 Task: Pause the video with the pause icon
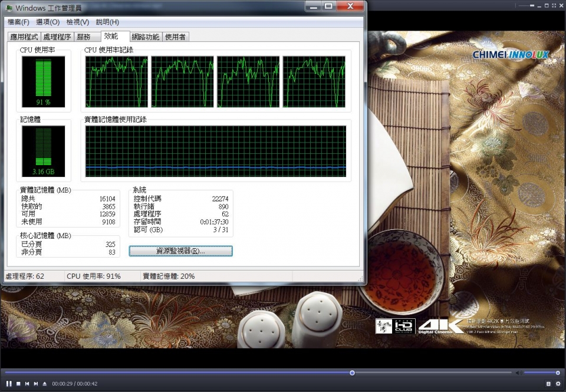tap(9, 384)
